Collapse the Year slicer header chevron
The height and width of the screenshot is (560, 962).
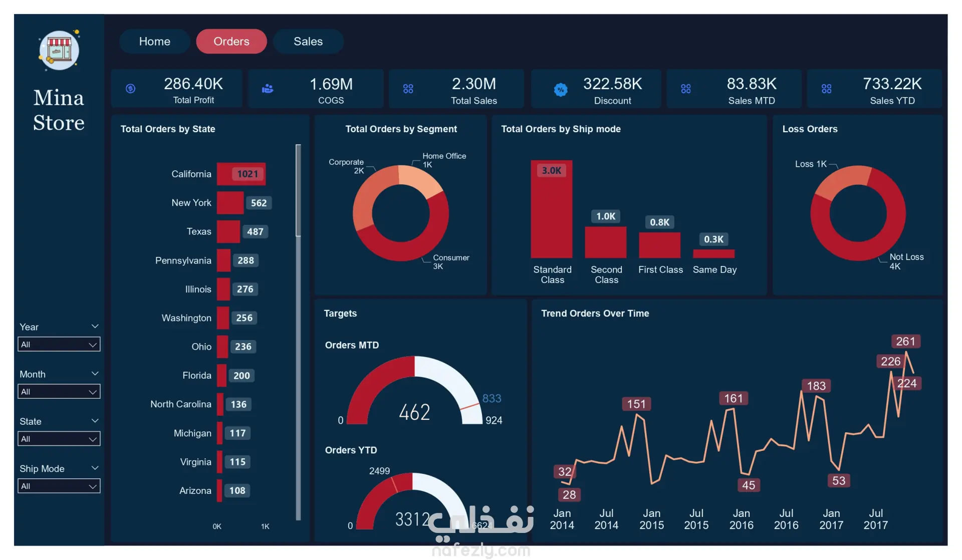[95, 326]
